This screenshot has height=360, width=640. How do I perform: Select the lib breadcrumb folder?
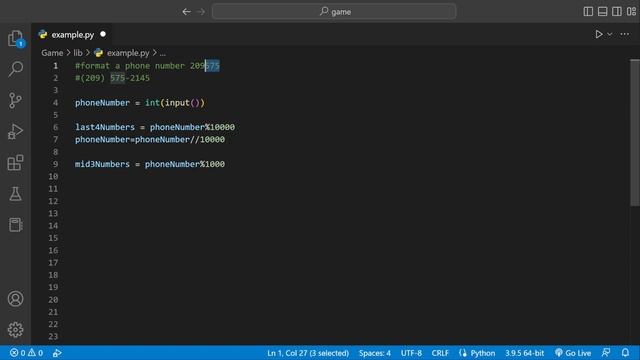[78, 53]
